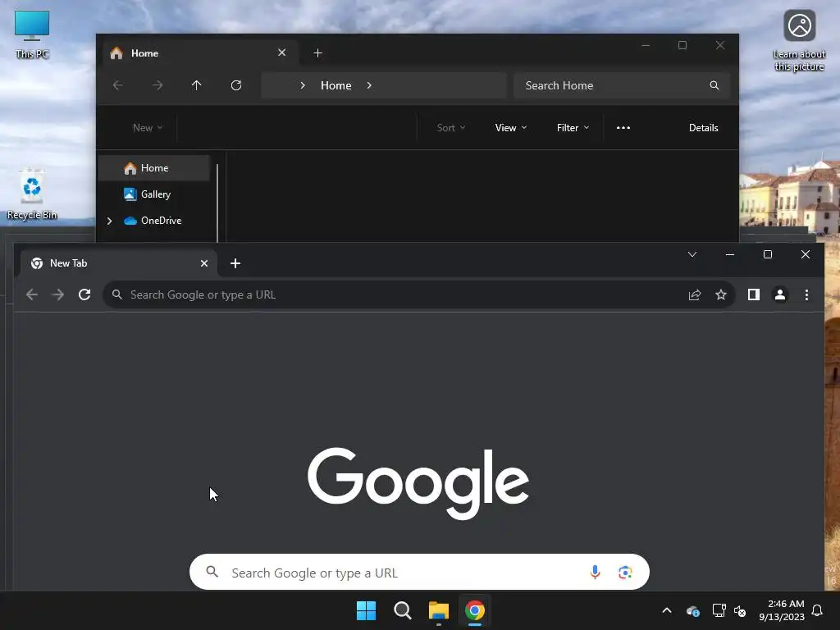
Task: Open Chrome three-dot menu
Action: pos(806,294)
